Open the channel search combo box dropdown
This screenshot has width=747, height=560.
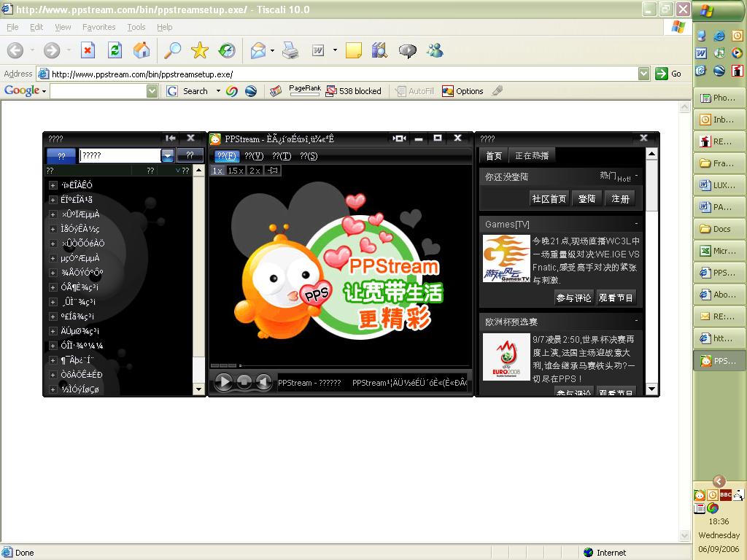click(168, 155)
